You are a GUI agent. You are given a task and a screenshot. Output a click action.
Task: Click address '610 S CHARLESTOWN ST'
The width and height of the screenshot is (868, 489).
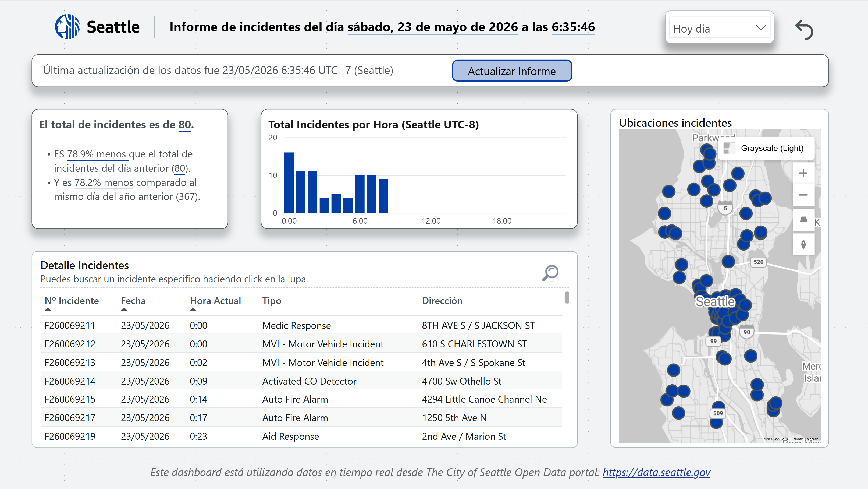(x=474, y=344)
